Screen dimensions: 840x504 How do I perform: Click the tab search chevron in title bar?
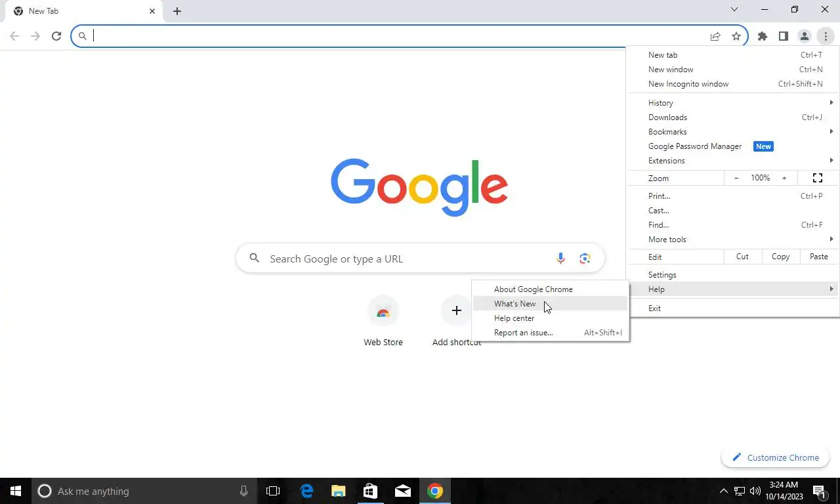(x=734, y=9)
